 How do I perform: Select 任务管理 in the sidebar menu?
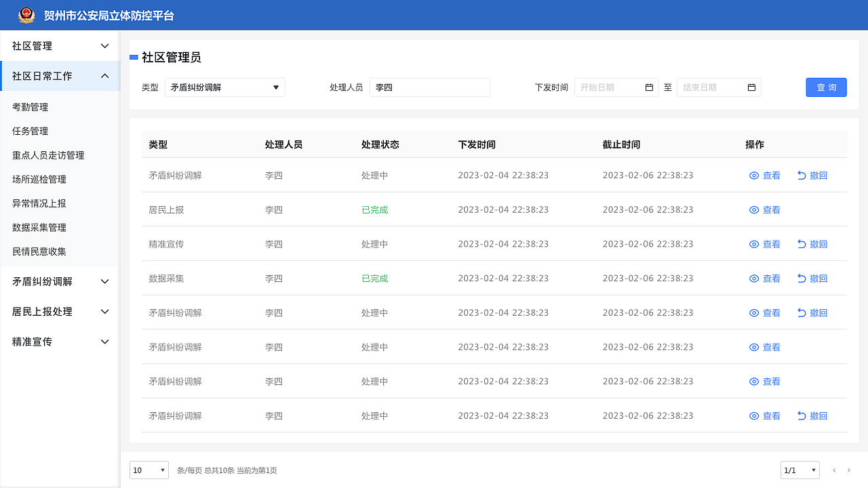(x=31, y=131)
